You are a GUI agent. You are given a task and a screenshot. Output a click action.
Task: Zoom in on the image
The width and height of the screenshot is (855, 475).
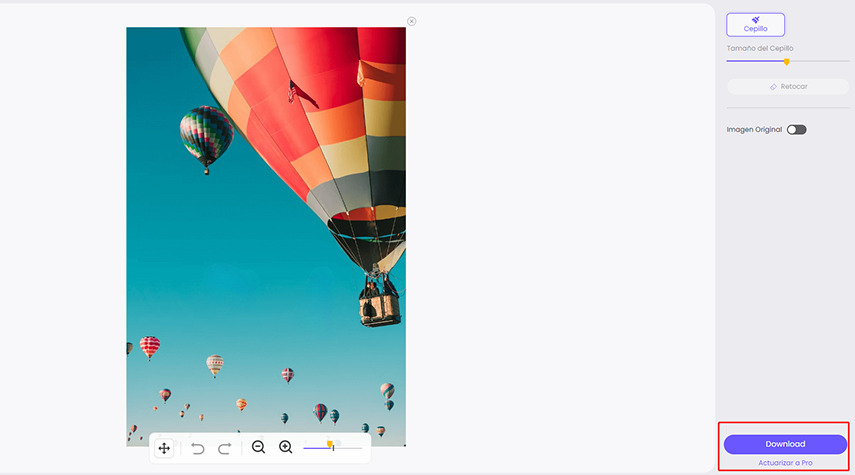tap(286, 447)
